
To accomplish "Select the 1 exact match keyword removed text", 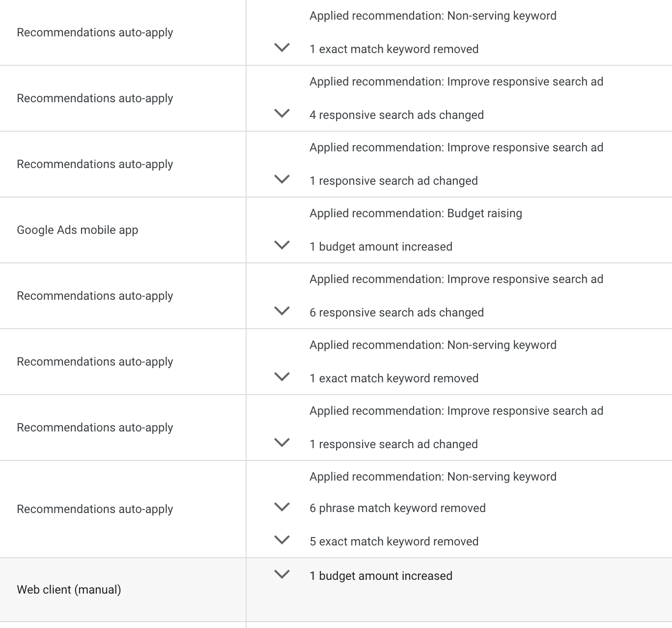I will 393,49.
